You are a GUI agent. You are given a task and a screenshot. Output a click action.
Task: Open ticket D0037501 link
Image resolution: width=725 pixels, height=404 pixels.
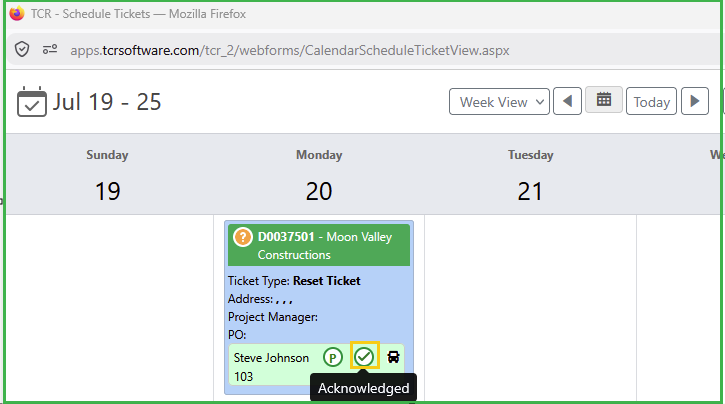coord(286,237)
